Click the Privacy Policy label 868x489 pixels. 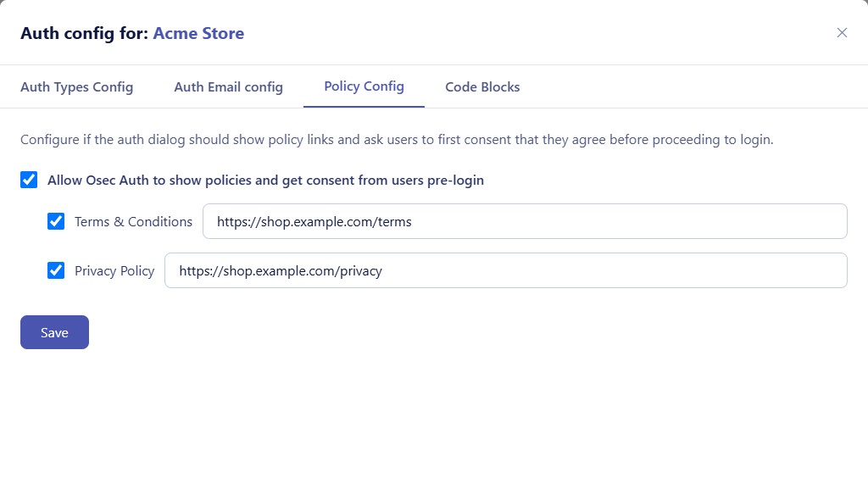pos(114,271)
